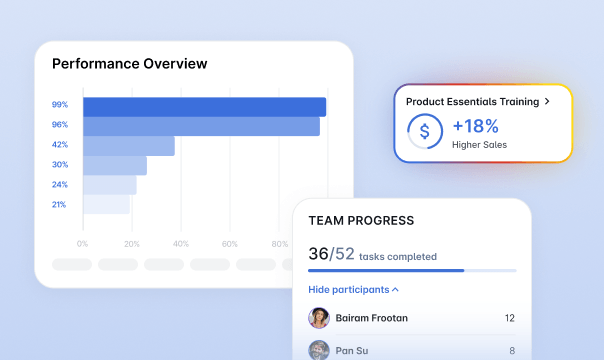This screenshot has width=604, height=360.
Task: Click the TEAM PROGRESS heading
Action: point(361,221)
